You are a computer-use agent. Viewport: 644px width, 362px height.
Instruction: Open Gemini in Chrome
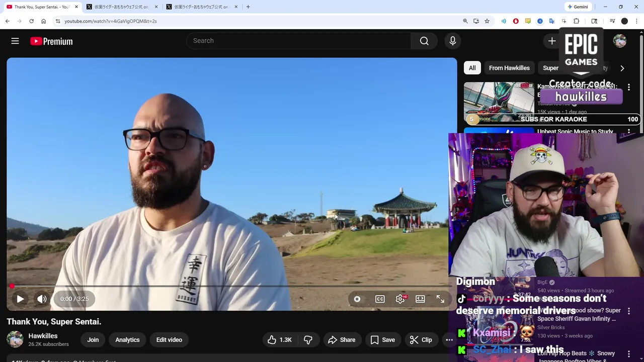coord(578,7)
